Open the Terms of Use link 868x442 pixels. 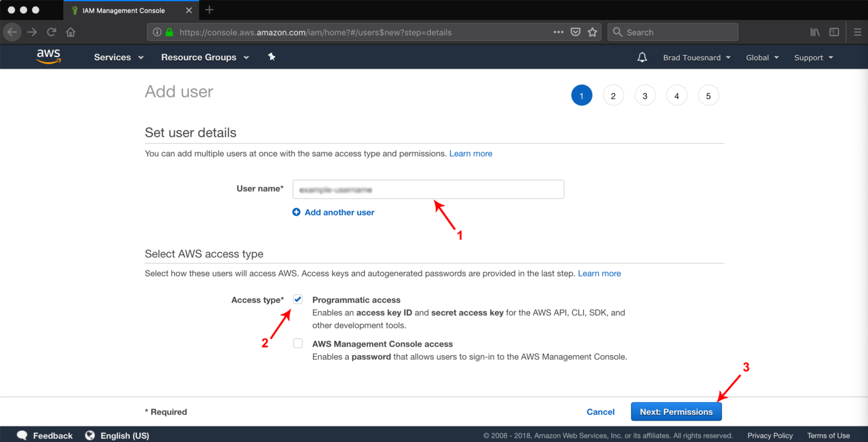pos(828,435)
